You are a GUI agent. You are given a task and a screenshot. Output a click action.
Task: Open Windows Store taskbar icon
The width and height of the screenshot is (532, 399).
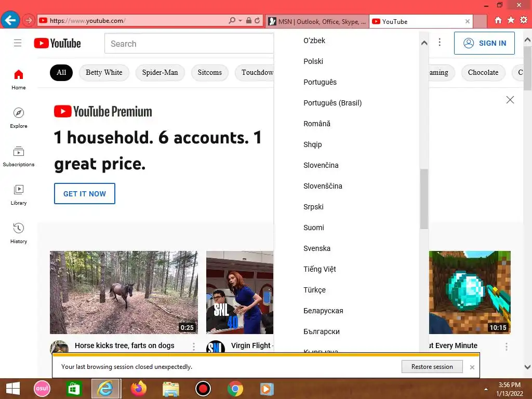[x=74, y=389]
